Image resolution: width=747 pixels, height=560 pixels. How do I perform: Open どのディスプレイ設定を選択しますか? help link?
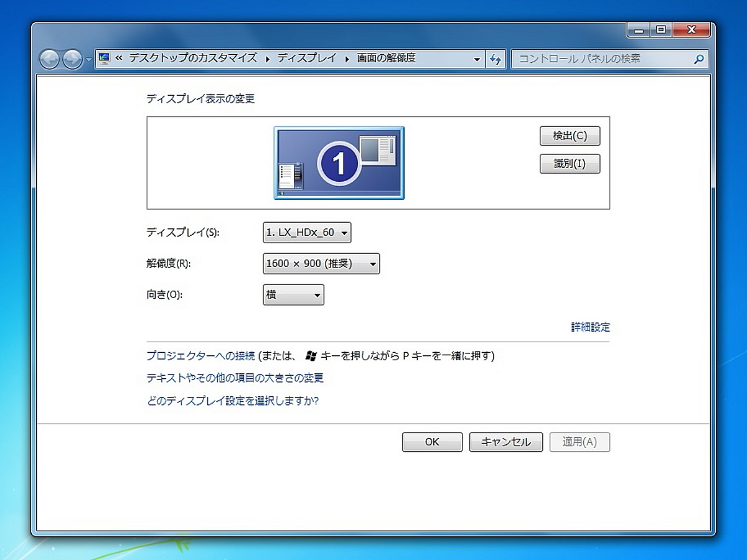232,401
